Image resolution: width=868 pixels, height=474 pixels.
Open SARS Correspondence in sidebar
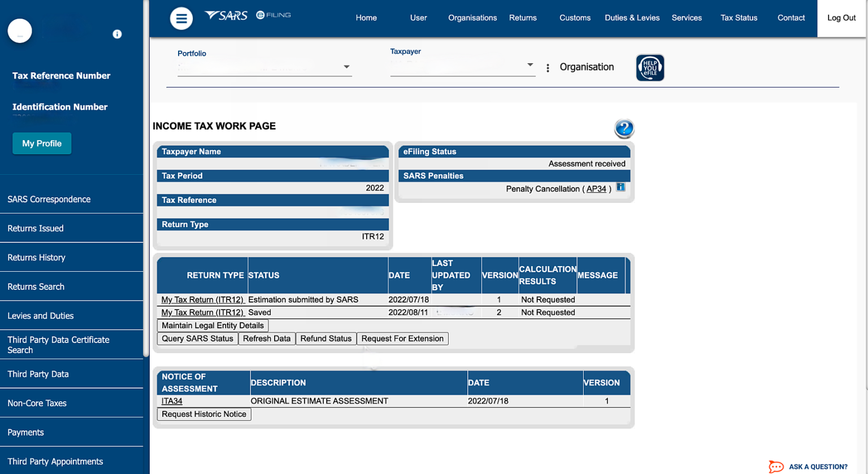(x=72, y=199)
